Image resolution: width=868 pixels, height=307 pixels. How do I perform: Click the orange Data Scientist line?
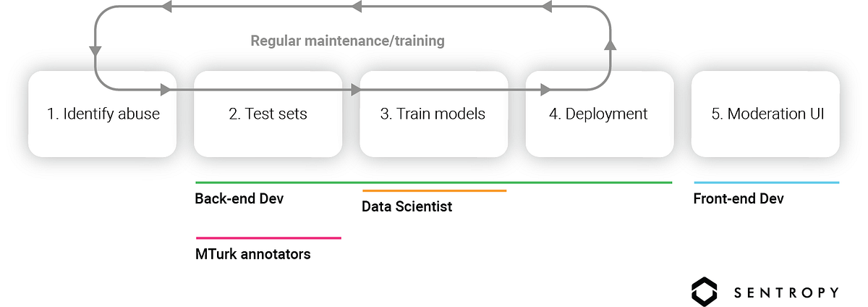point(434,190)
